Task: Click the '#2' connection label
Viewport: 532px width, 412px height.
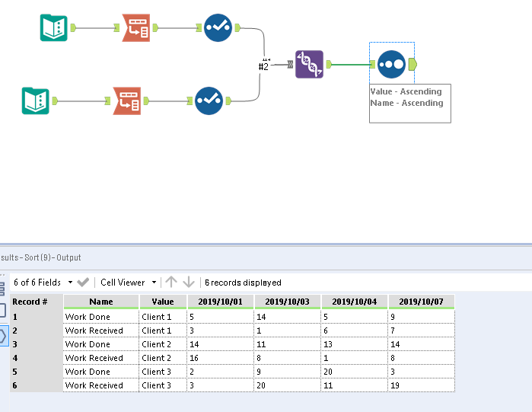Action: (x=263, y=66)
